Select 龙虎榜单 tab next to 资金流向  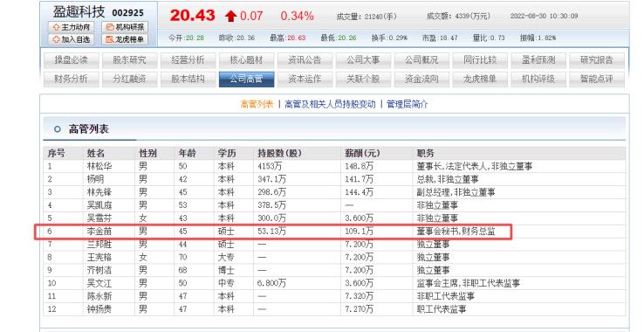click(x=480, y=79)
